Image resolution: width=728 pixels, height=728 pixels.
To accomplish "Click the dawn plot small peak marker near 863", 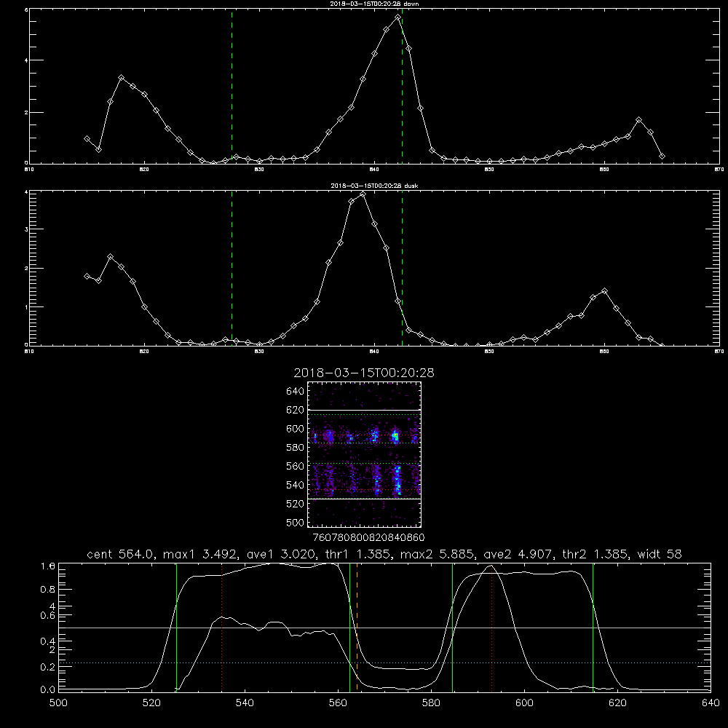I will (x=639, y=120).
